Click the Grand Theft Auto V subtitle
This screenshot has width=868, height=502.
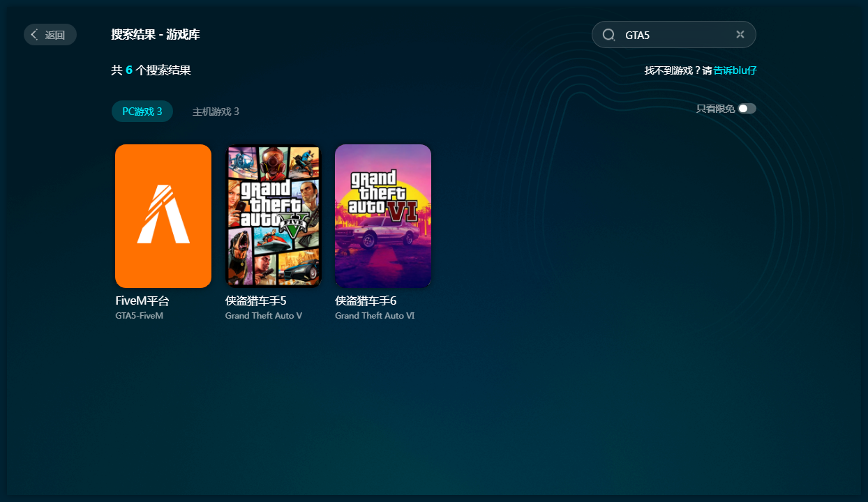pos(264,316)
